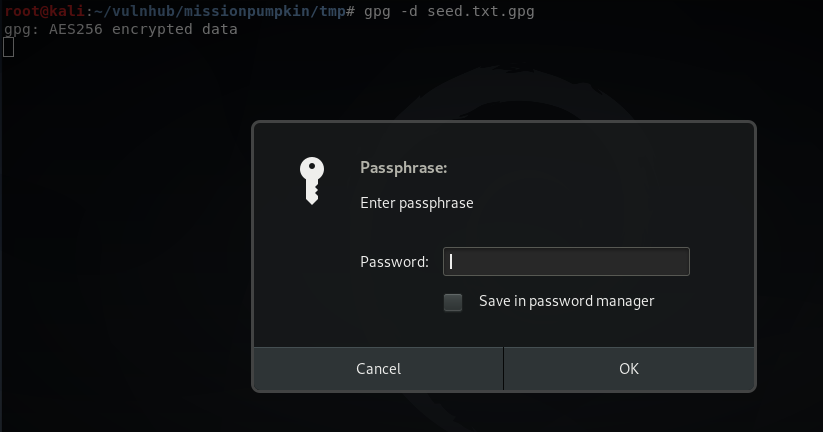This screenshot has width=823, height=432.
Task: Click the divider between Cancel and OK
Action: [x=503, y=368]
